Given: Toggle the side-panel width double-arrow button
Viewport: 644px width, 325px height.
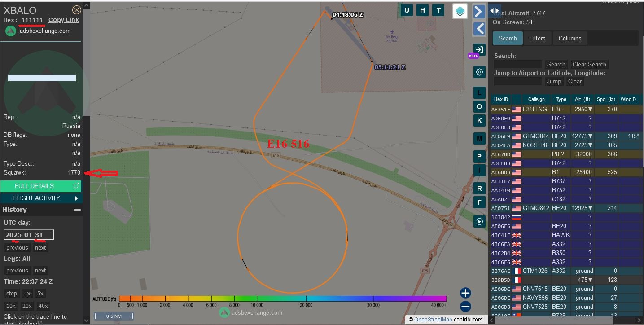Looking at the screenshot, I should click(494, 11).
